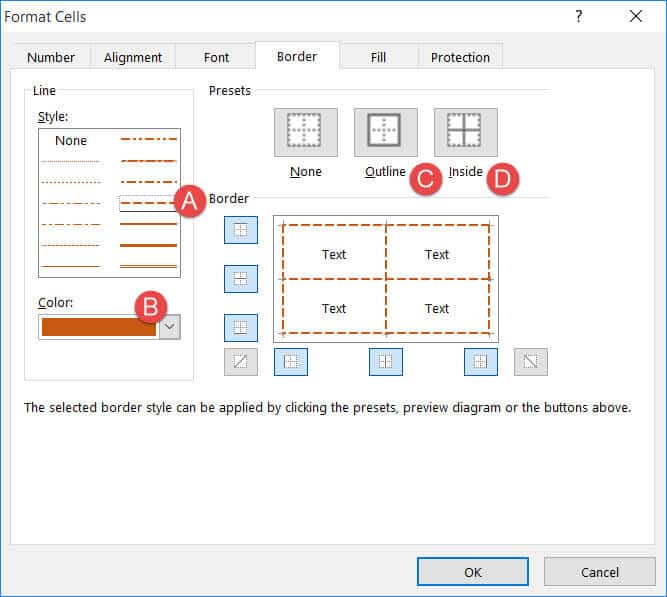Viewport: 667px width, 597px height.
Task: Open the Alignment tab
Action: coord(133,57)
